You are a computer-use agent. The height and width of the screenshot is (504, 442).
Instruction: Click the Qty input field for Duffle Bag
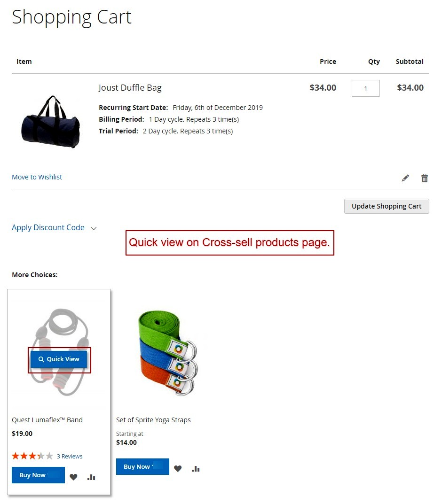tap(365, 88)
